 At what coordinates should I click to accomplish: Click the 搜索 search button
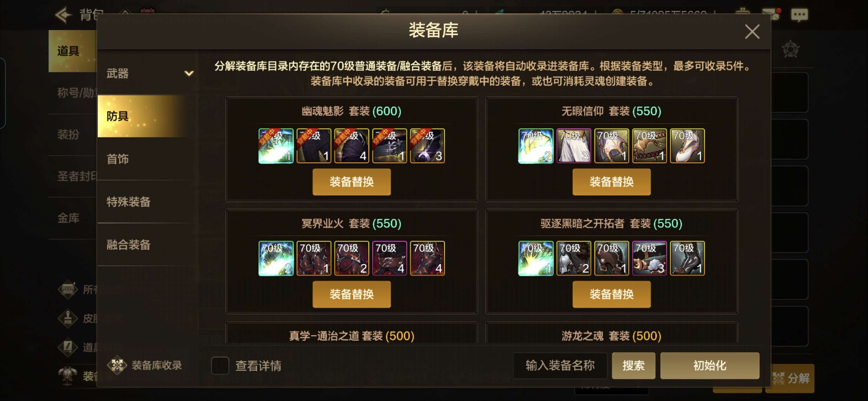633,365
